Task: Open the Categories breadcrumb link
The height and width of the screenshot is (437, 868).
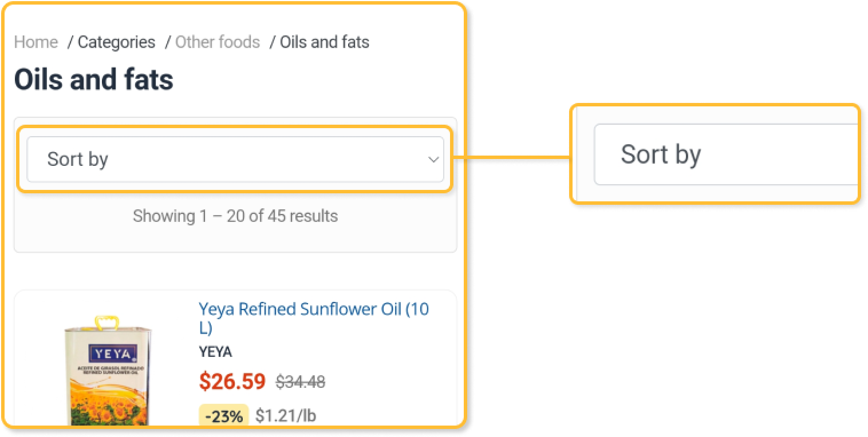Action: 116,42
